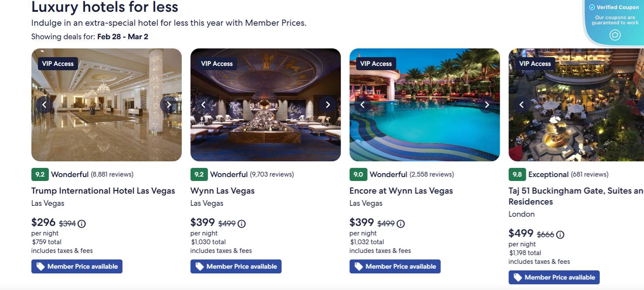Click the info icon beside Encore's crossed-out $499
This screenshot has width=644, height=290.
(401, 223)
